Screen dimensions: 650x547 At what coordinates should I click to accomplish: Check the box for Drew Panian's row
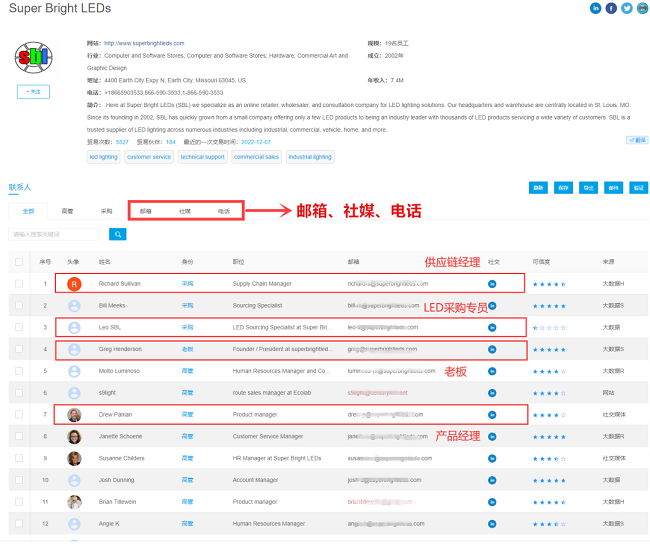(x=19, y=414)
